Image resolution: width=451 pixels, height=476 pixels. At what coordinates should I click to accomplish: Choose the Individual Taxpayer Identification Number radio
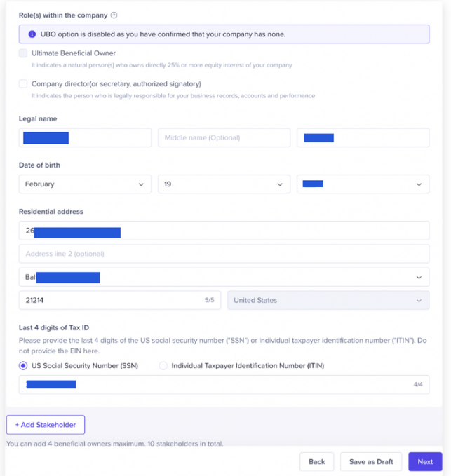click(x=163, y=365)
